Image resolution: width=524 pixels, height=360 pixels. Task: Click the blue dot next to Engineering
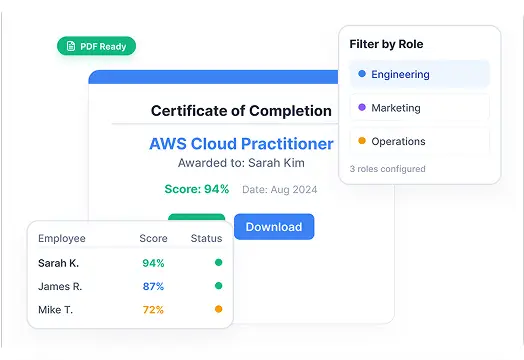click(362, 74)
